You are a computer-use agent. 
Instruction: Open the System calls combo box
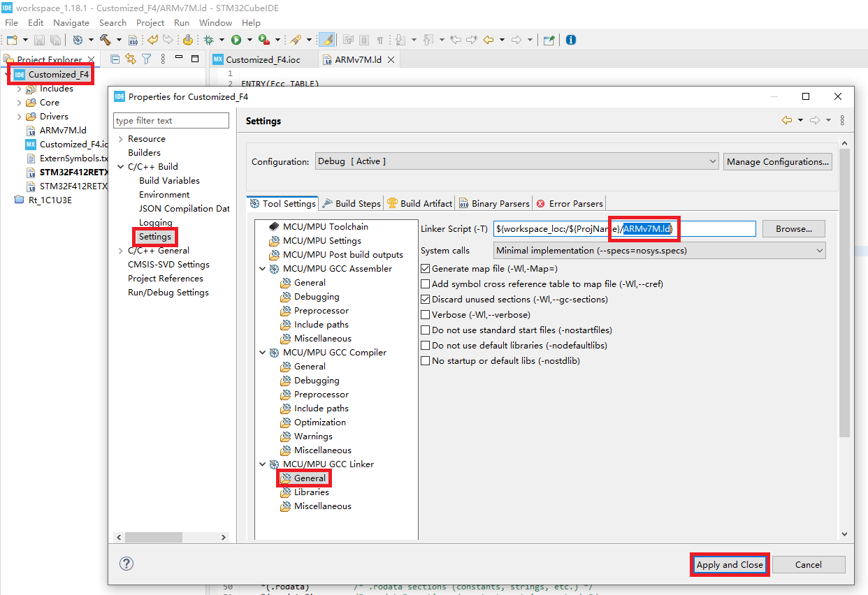click(659, 251)
